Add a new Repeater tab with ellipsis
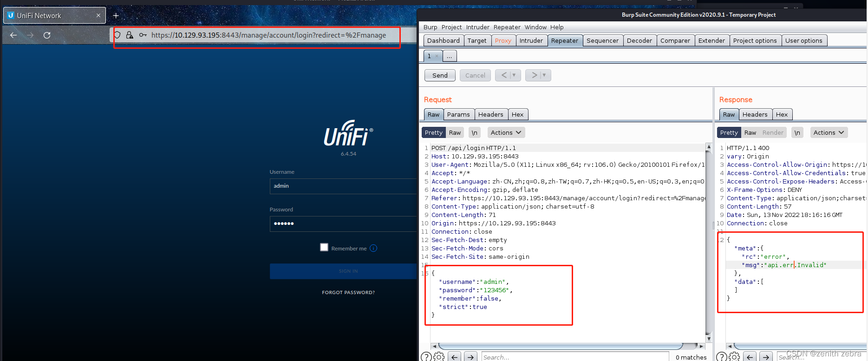The width and height of the screenshot is (868, 361). tap(450, 56)
